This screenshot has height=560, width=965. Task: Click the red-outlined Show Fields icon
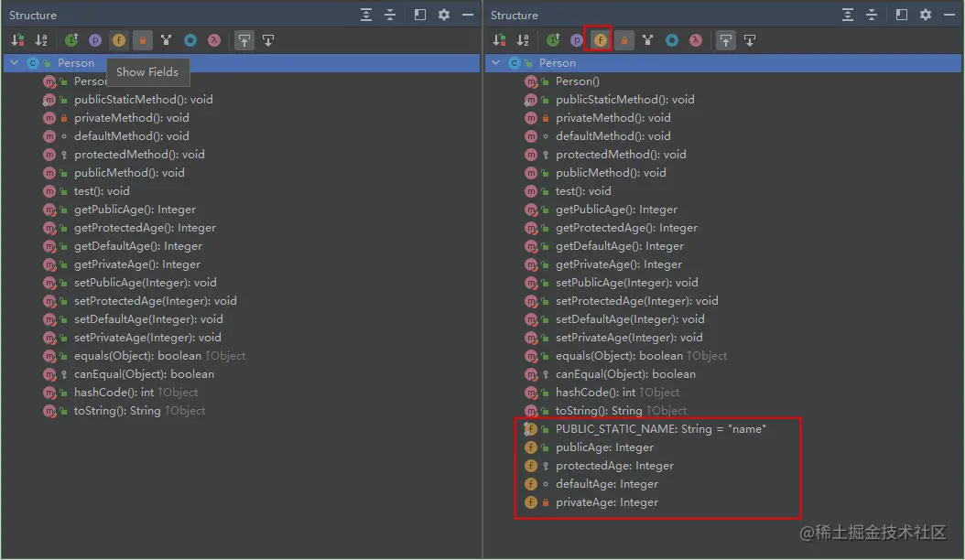pos(600,40)
